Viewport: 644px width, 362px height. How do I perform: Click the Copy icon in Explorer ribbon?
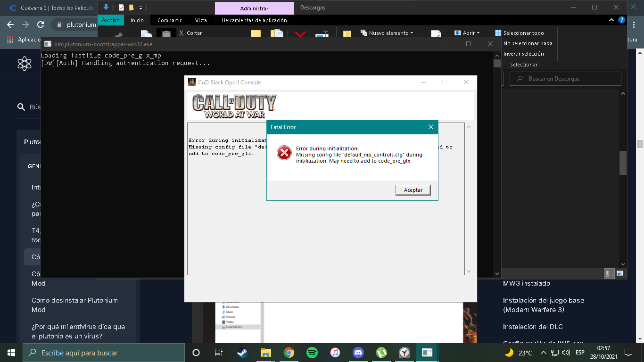(x=147, y=34)
